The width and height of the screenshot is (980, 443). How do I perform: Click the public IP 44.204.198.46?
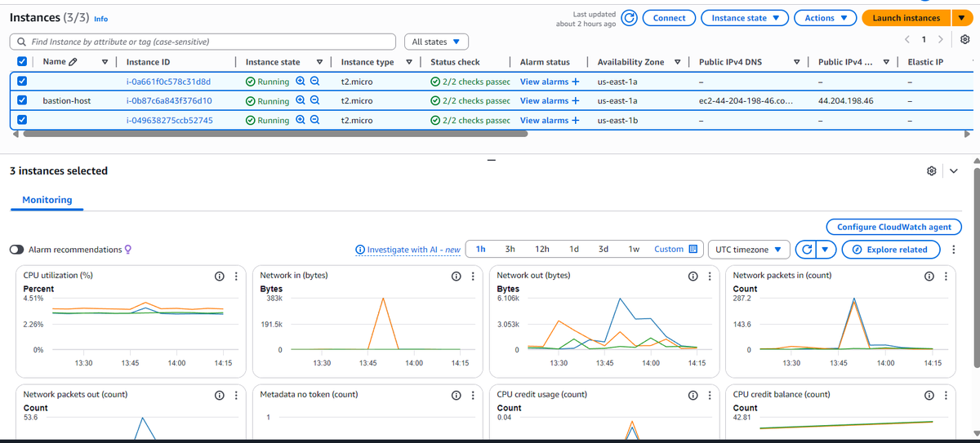click(x=845, y=101)
